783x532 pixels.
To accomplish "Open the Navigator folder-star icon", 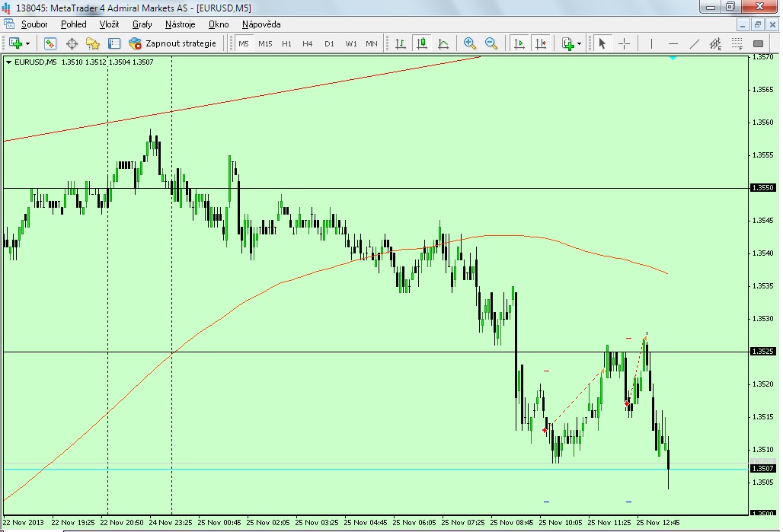I will pos(93,43).
